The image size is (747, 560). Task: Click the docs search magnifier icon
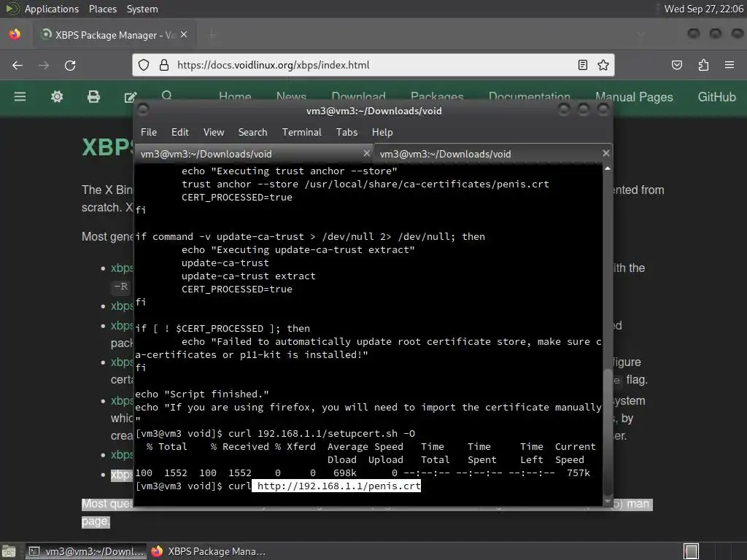pyautogui.click(x=167, y=96)
